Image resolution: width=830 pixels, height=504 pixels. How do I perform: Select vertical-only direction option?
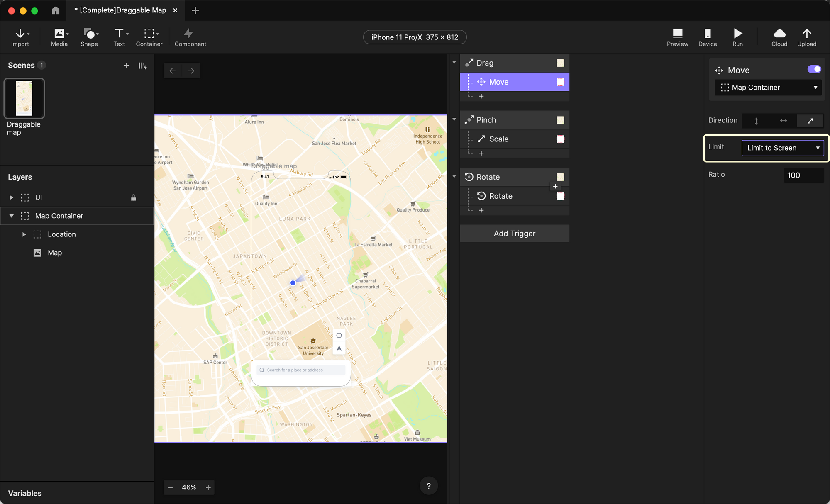pyautogui.click(x=756, y=121)
